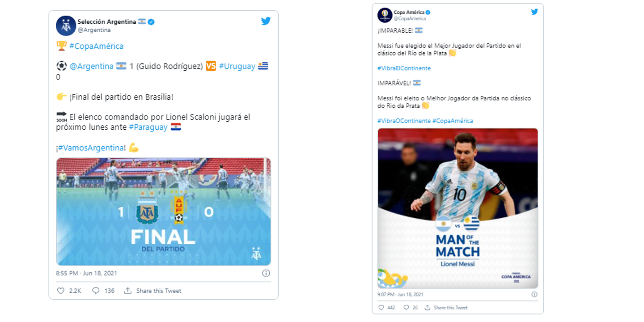
Task: Like the Selección Argentina tweet heart icon
Action: [61, 291]
